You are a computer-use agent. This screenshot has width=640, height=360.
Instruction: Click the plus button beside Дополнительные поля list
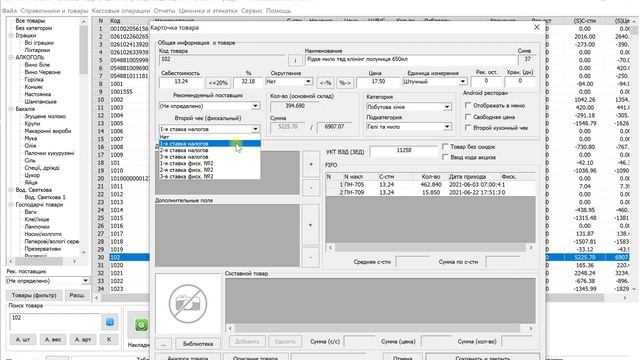point(311,225)
